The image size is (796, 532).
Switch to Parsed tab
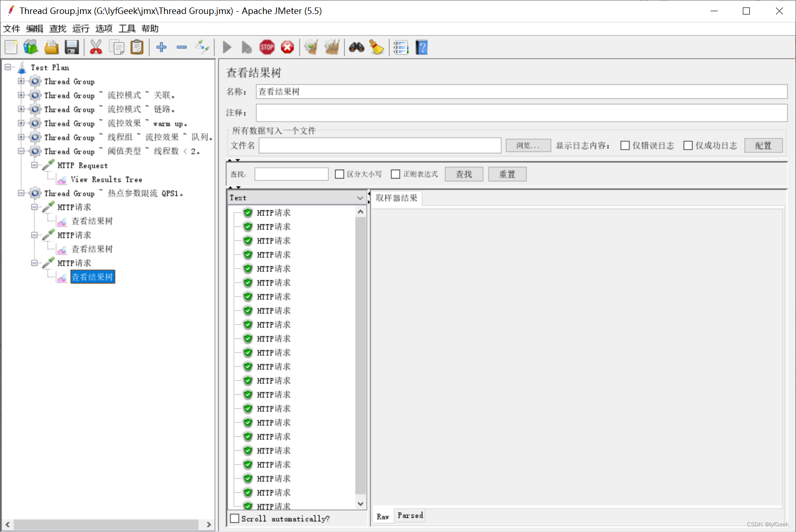411,516
